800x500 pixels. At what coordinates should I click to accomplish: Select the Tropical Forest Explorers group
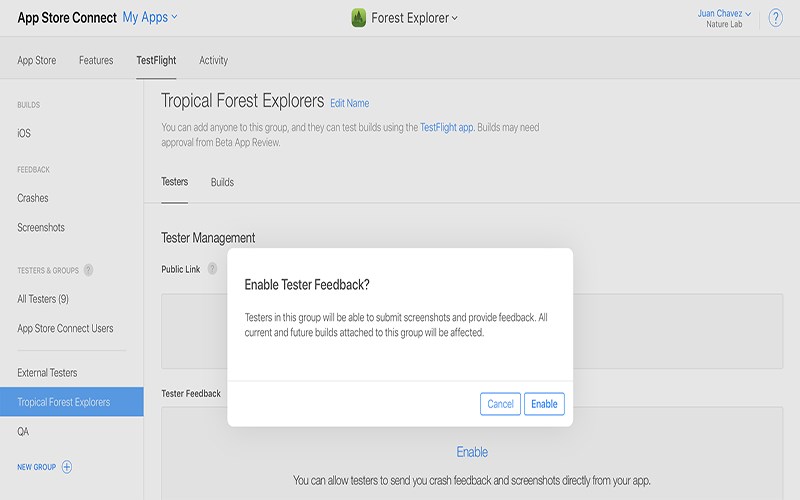71,402
